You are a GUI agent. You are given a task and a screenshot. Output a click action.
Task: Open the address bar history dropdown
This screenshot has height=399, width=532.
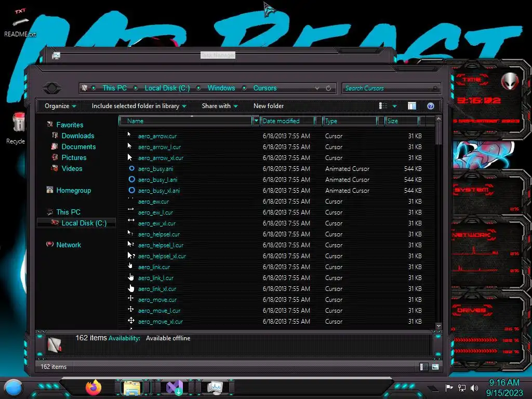[x=317, y=88]
